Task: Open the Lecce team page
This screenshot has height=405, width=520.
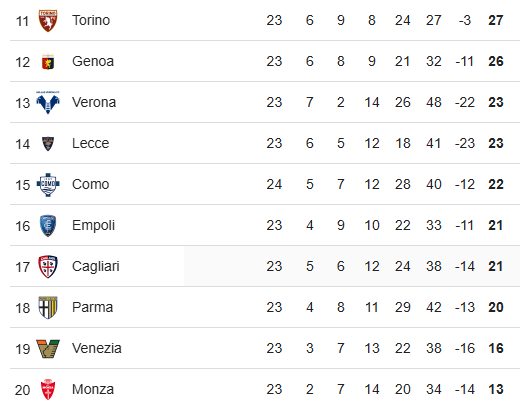Action: (91, 143)
